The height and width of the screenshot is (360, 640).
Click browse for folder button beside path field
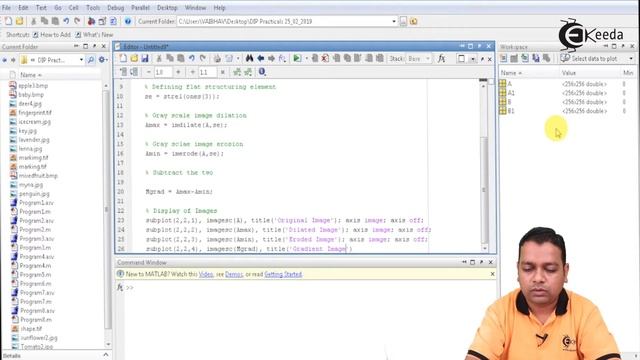403,21
